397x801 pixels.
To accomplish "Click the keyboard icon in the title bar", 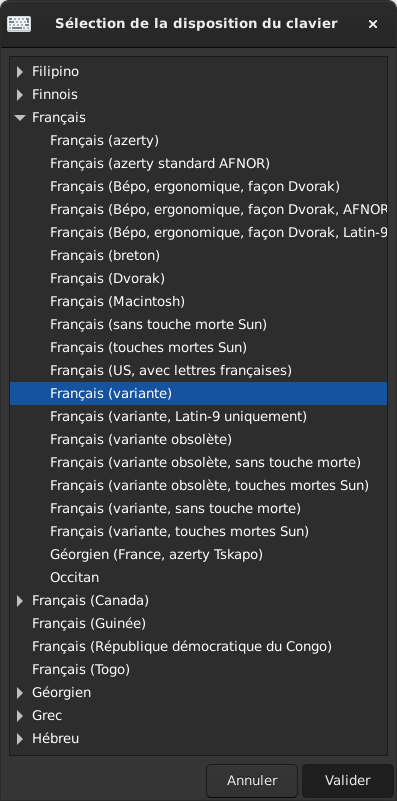I will click(x=19, y=24).
